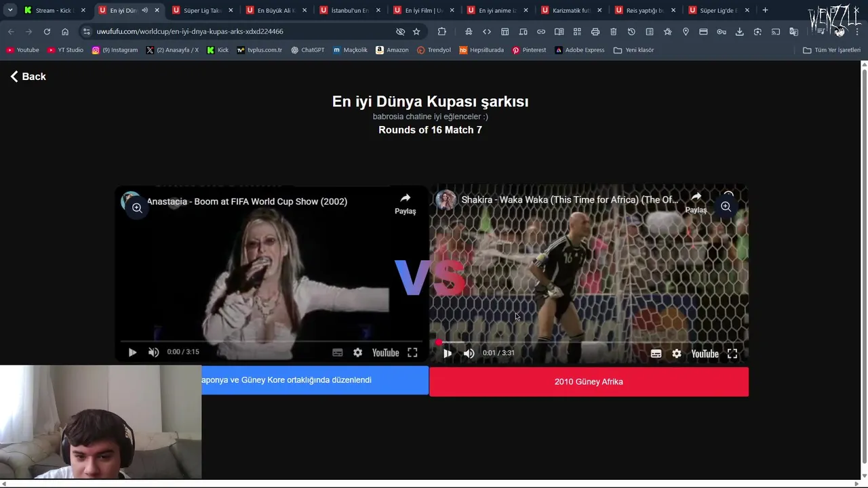Mute the Shakira video player
This screenshot has width=868, height=488.
pyautogui.click(x=469, y=353)
